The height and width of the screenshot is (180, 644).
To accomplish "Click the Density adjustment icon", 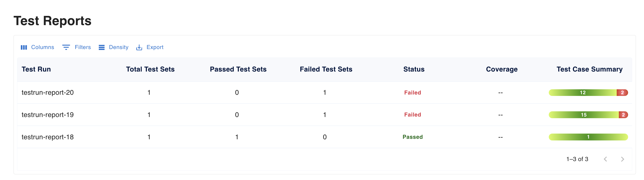I will tap(102, 47).
